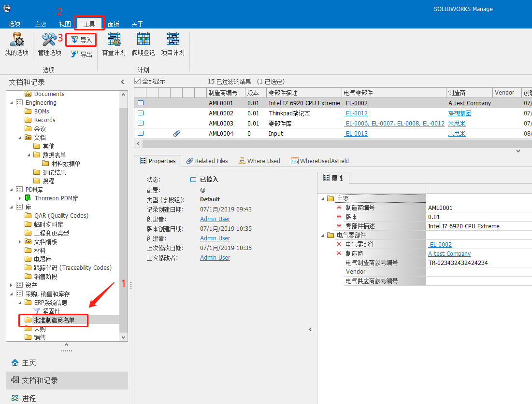This screenshot has height=404, width=532.
Task: Switch to the 工具 ribbon tab
Action: [x=89, y=24]
